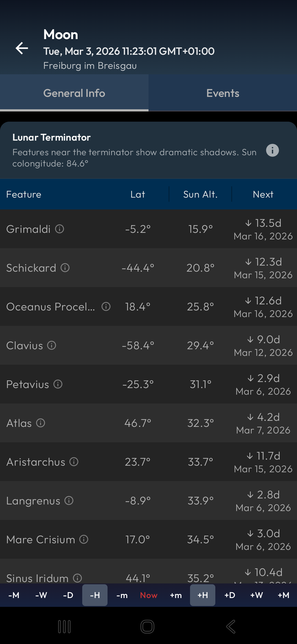Go back one month with -M
Screen dimensions: 297x644
click(14, 595)
